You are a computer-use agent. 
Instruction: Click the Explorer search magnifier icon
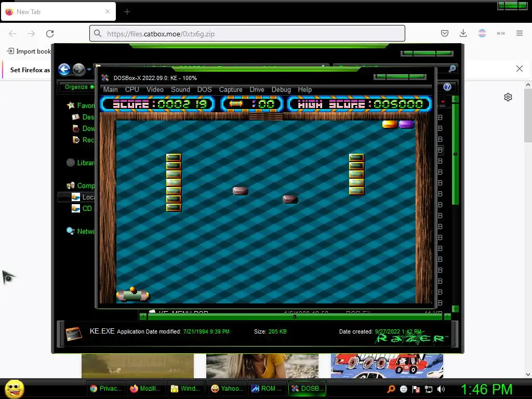452,69
